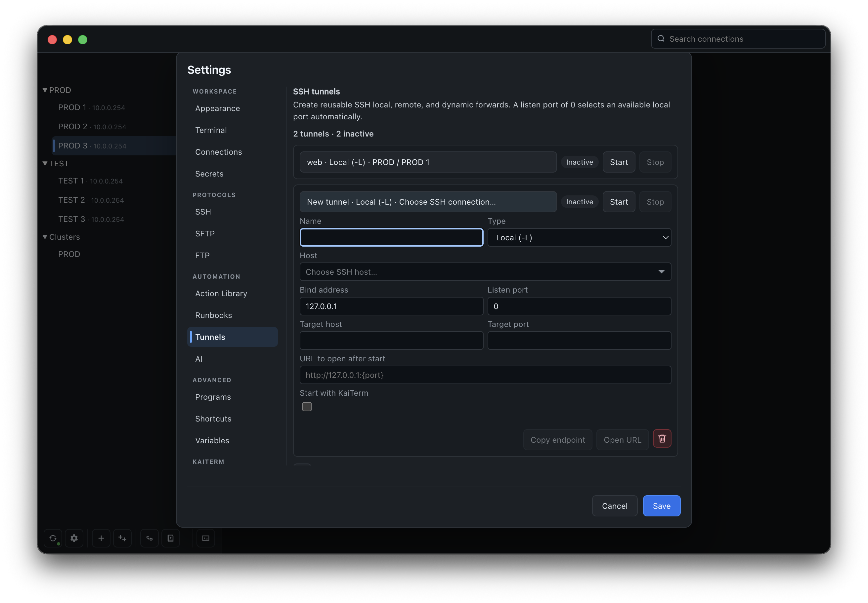The width and height of the screenshot is (868, 603).
Task: Start the New tunnel
Action: tap(619, 202)
